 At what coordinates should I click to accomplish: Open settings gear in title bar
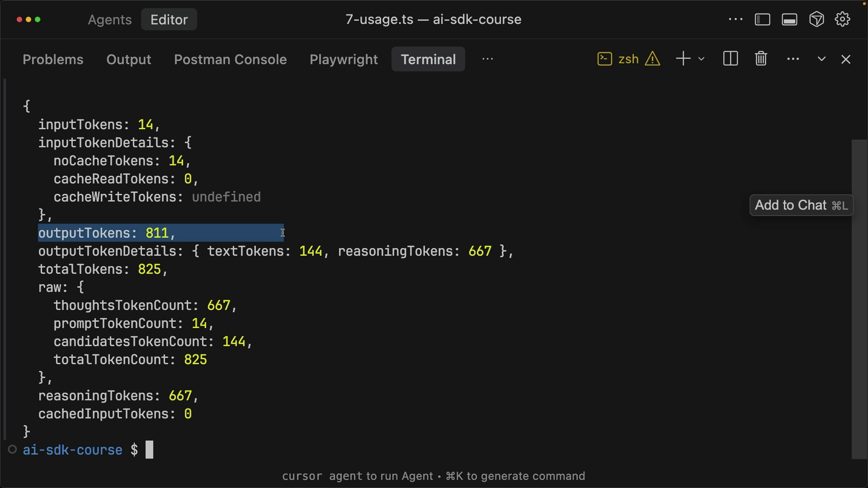[843, 19]
